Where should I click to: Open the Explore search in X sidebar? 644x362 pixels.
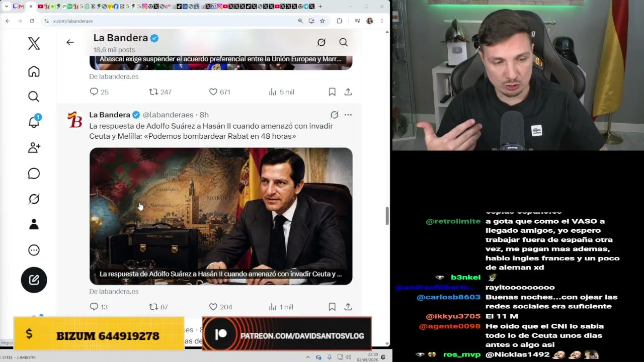tap(34, 97)
